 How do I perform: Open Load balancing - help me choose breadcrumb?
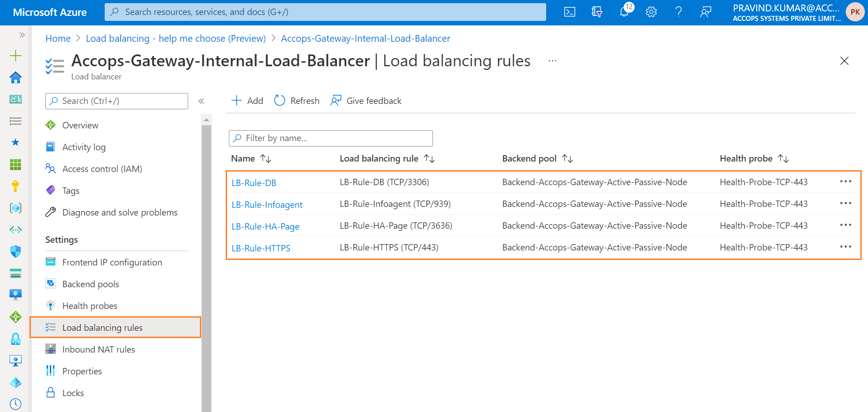point(176,39)
